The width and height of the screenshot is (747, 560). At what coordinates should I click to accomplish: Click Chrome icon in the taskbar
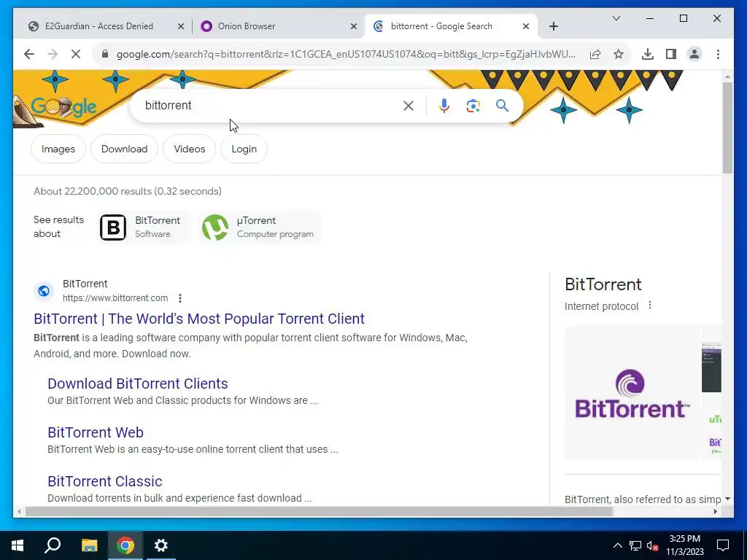(x=125, y=545)
